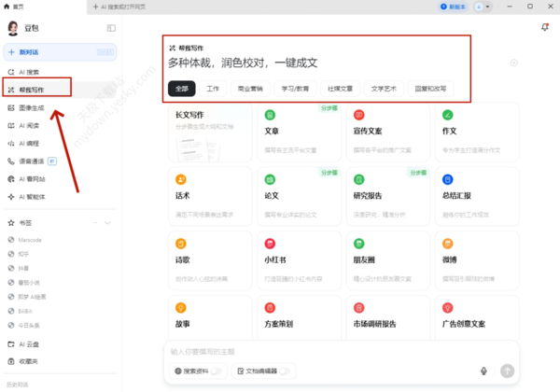Viewport: 560px width, 392px height.
Task: Click the send arrow button
Action: coord(507,371)
